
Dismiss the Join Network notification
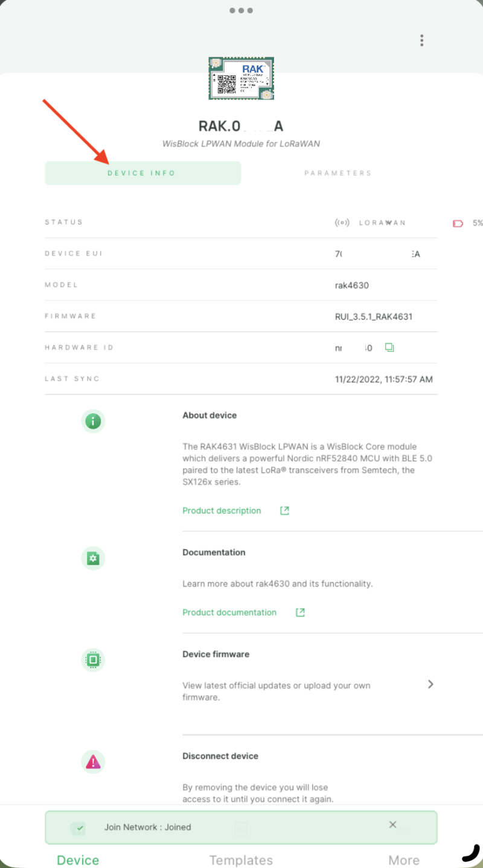pos(392,825)
